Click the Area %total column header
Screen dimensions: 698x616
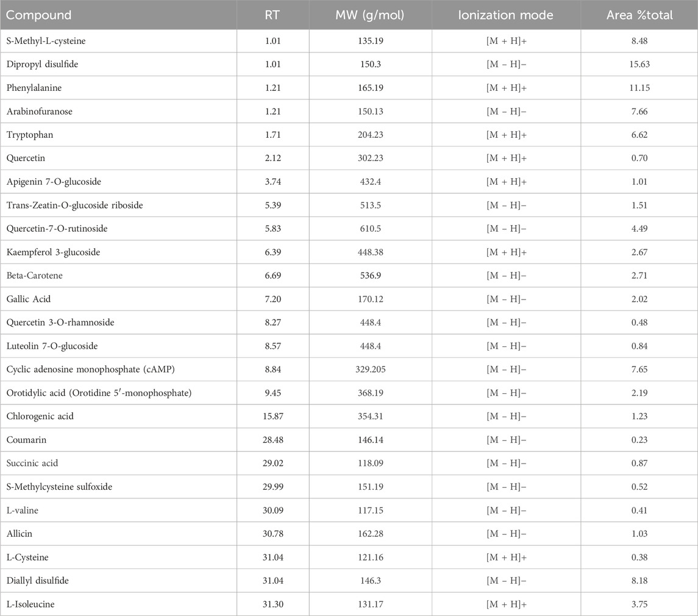(639, 15)
